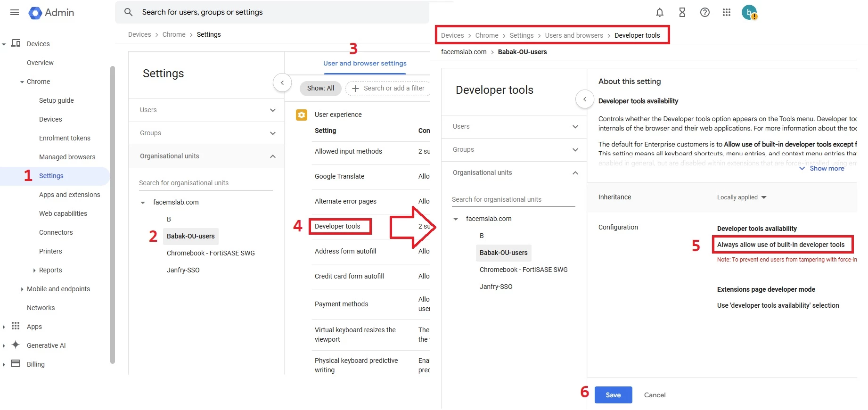868x410 pixels.
Task: Open the hamburger main menu
Action: pos(15,12)
